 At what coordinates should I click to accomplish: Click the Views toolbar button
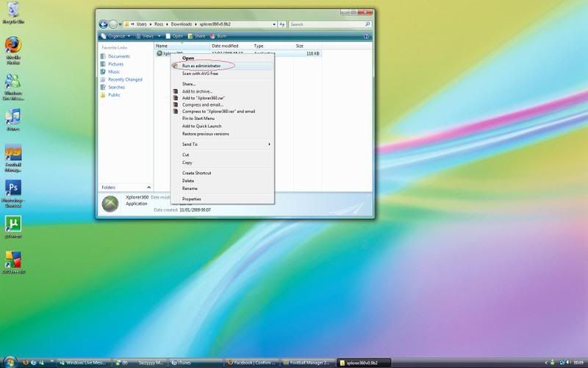pyautogui.click(x=145, y=36)
